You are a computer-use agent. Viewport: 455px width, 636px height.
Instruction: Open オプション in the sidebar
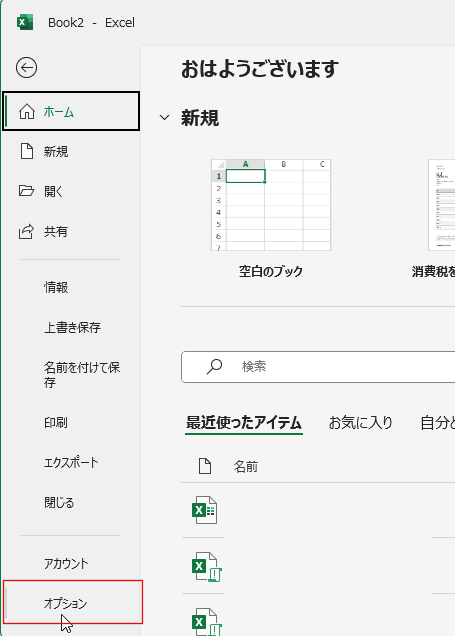point(73,603)
